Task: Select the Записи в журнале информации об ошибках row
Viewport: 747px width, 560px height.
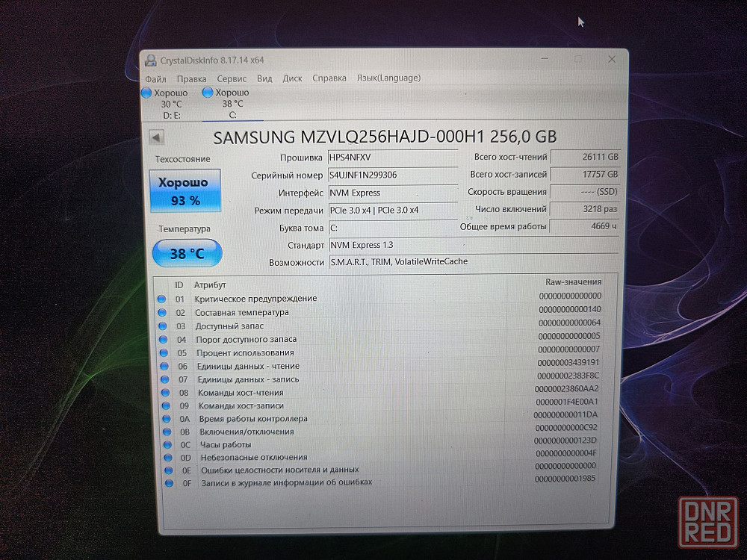Action: (380, 482)
